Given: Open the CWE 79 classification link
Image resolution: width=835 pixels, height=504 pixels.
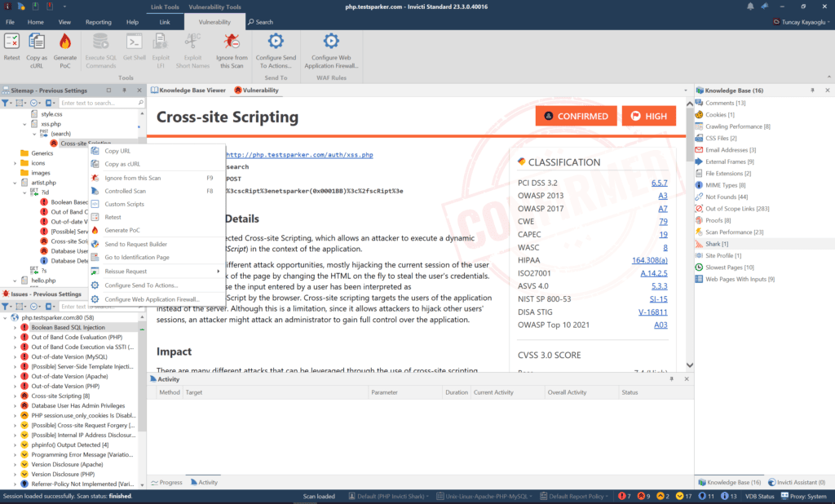Looking at the screenshot, I should [x=663, y=222].
